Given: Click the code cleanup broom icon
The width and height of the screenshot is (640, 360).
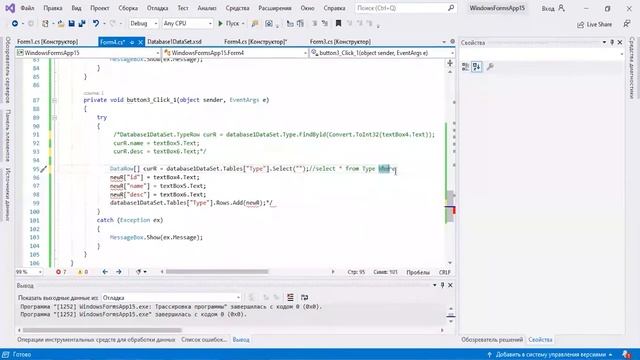Looking at the screenshot, I should click(139, 272).
